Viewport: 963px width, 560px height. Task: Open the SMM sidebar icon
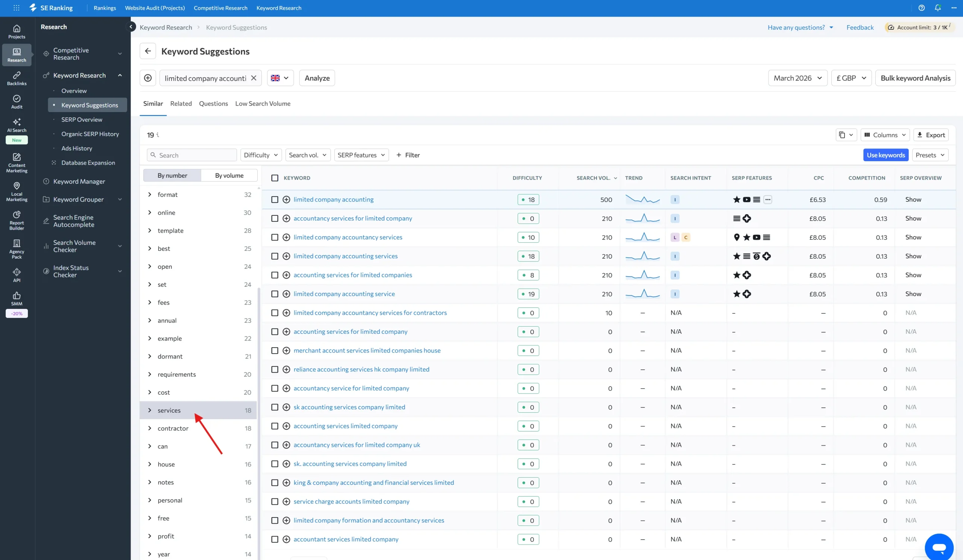[x=17, y=298]
